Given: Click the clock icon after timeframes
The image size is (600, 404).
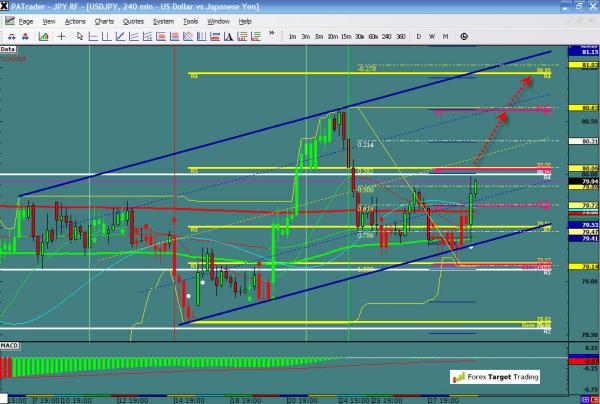Looking at the screenshot, I should coord(464,35).
